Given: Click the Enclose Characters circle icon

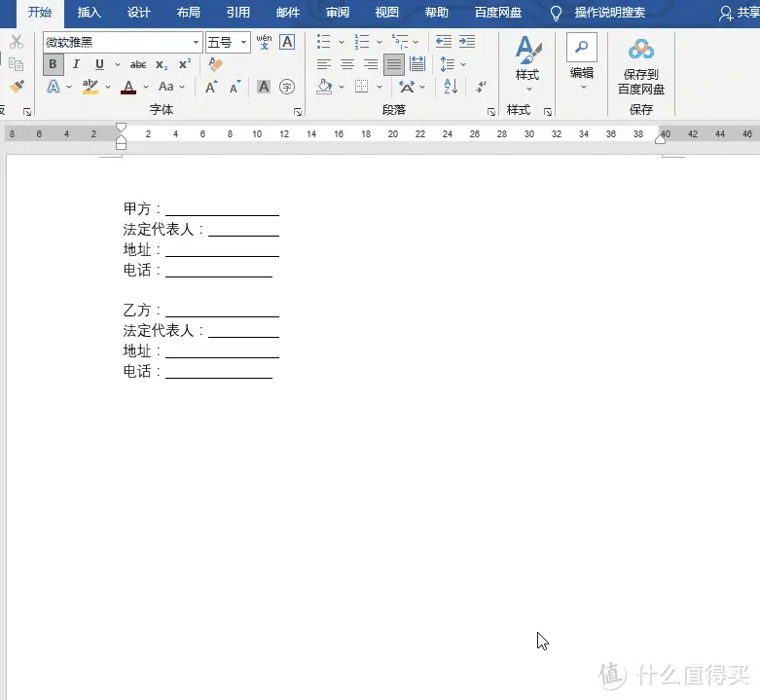Looking at the screenshot, I should [287, 87].
